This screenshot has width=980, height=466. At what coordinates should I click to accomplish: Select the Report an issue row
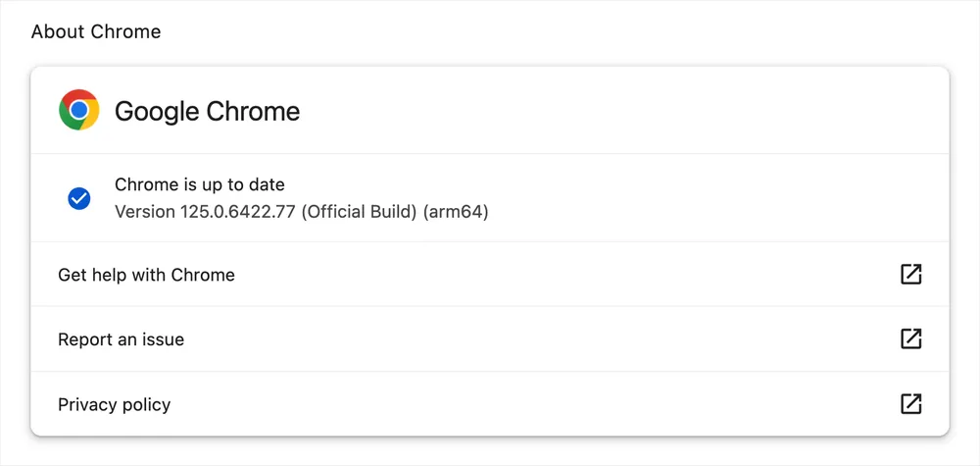pos(489,339)
